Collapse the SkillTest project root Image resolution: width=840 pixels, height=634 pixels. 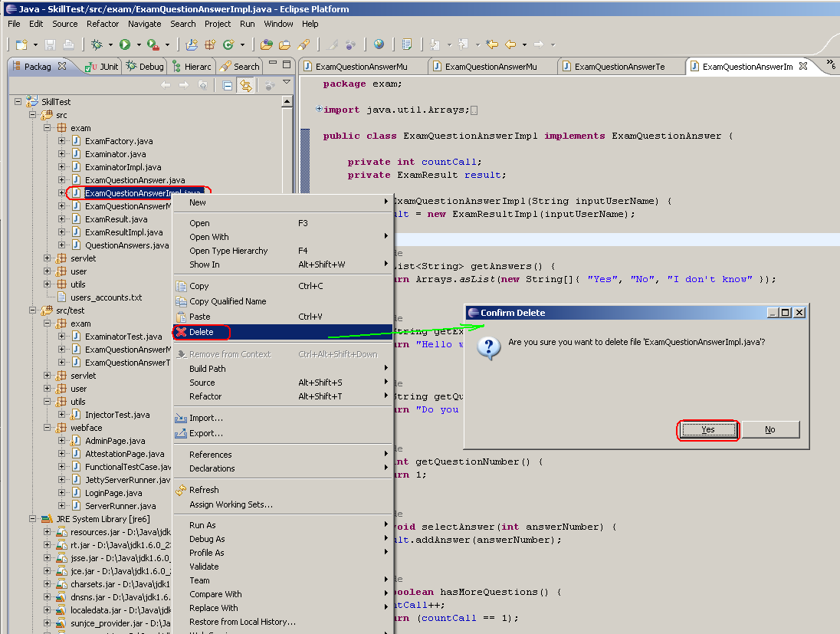17,101
